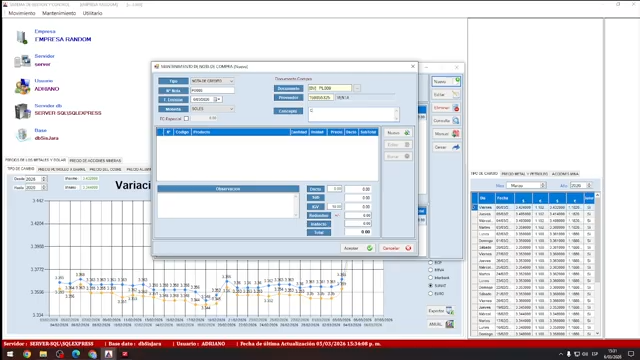Select the BCP radio button
Screen dimensions: 640x360
tap(430, 262)
